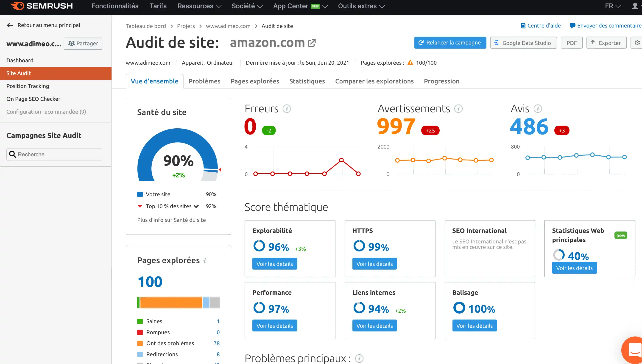Screen dimensions: 642x364
Task: Click the +3 Avis change badge
Action: (562, 130)
